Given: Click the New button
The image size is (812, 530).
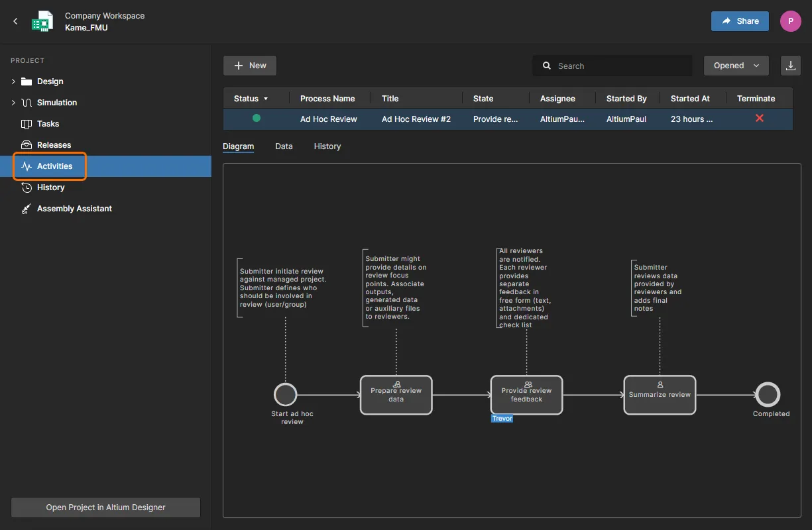Looking at the screenshot, I should pos(250,66).
